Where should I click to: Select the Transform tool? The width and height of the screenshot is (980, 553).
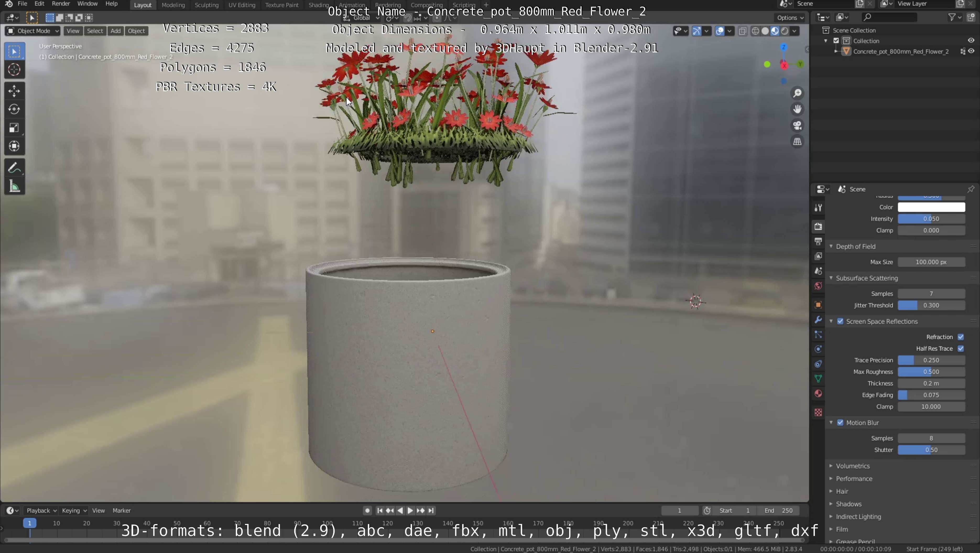coord(14,146)
